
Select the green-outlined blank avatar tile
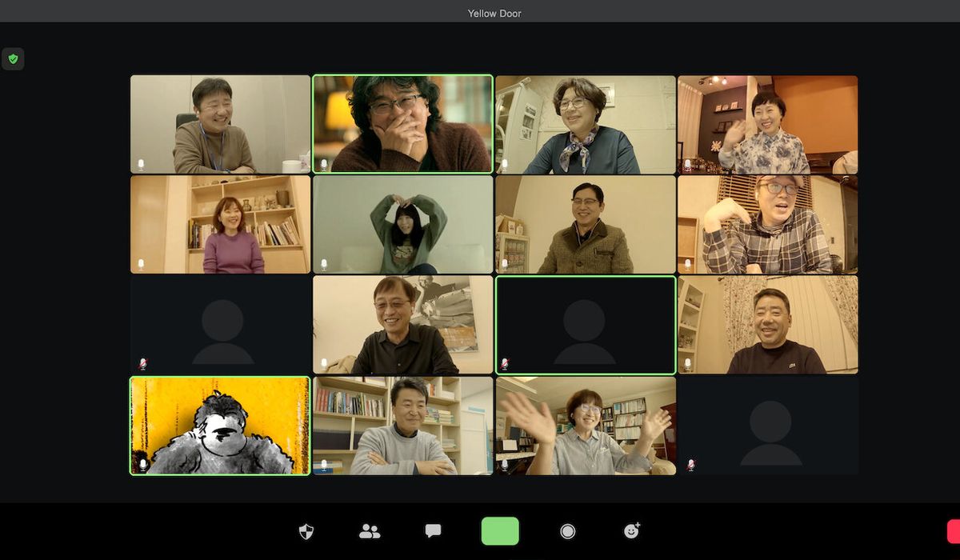pyautogui.click(x=586, y=325)
